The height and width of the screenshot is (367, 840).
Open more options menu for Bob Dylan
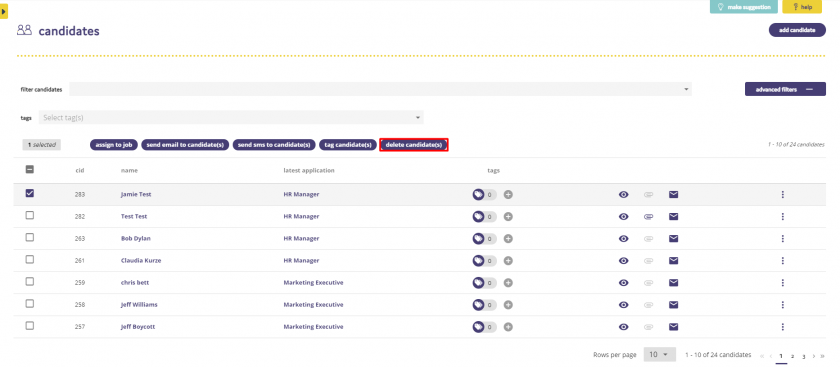click(x=783, y=238)
